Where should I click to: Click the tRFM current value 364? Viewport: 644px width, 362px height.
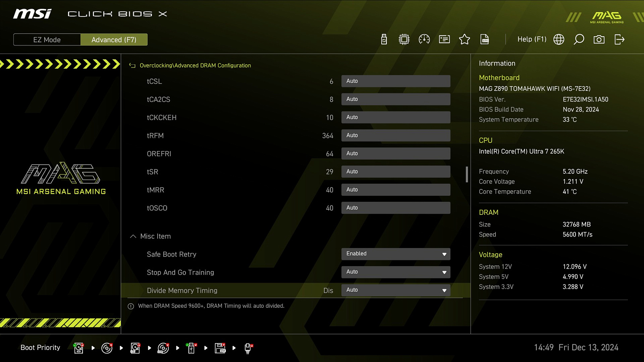(328, 136)
